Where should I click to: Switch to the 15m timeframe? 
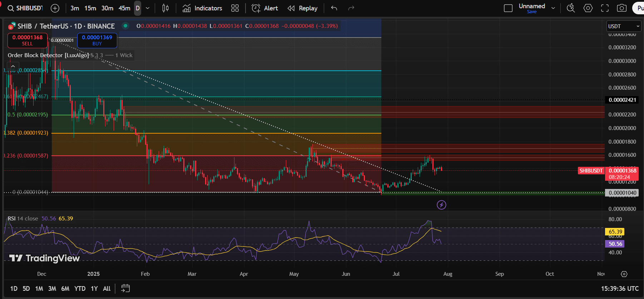pos(90,8)
